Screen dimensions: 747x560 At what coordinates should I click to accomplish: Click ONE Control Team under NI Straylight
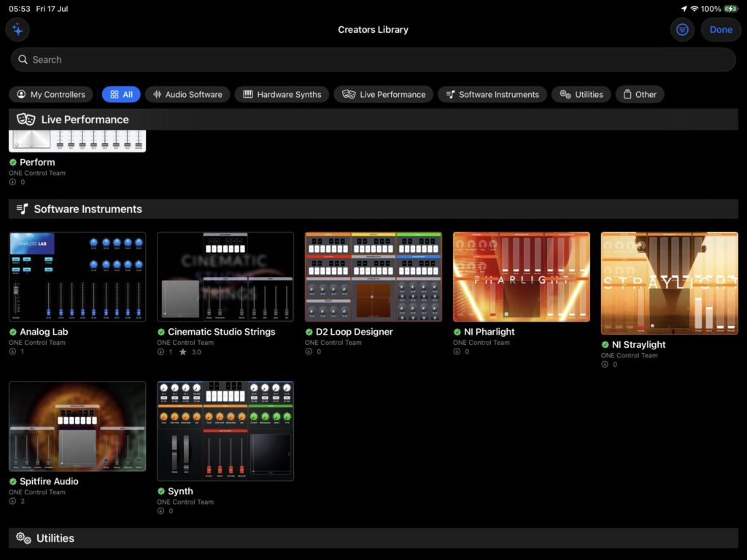(630, 355)
